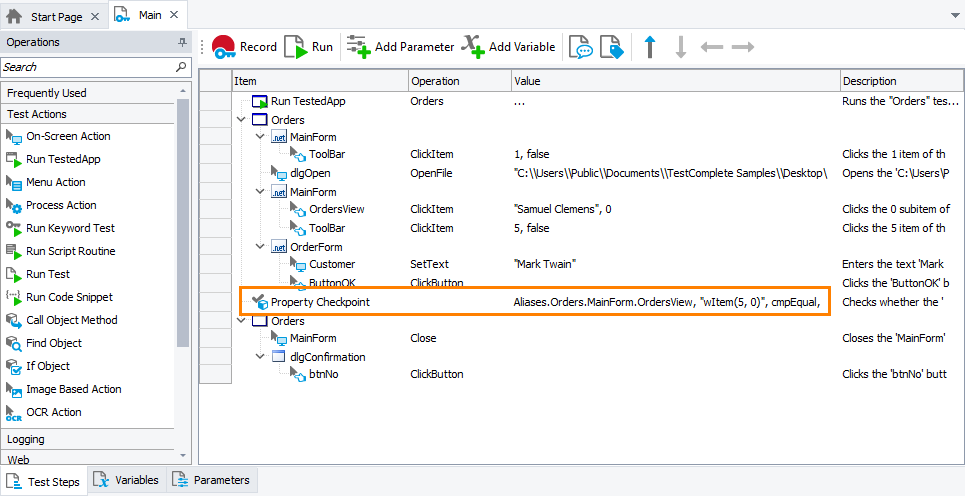Screen dimensions: 965x496
Task: Click the Run test button
Action: point(309,47)
